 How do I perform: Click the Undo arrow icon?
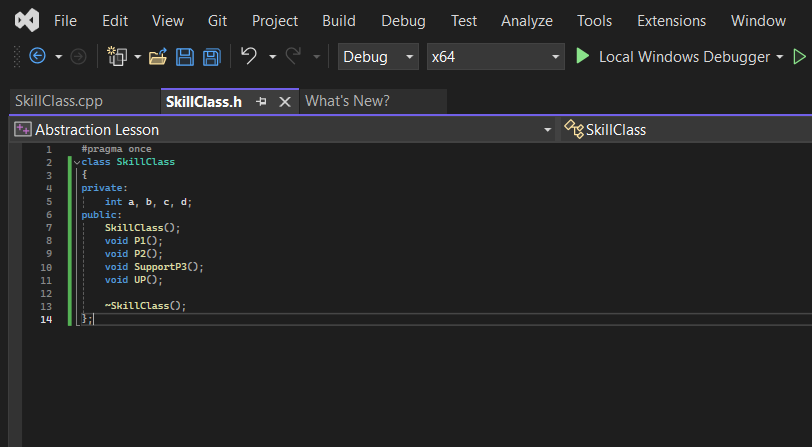point(249,56)
